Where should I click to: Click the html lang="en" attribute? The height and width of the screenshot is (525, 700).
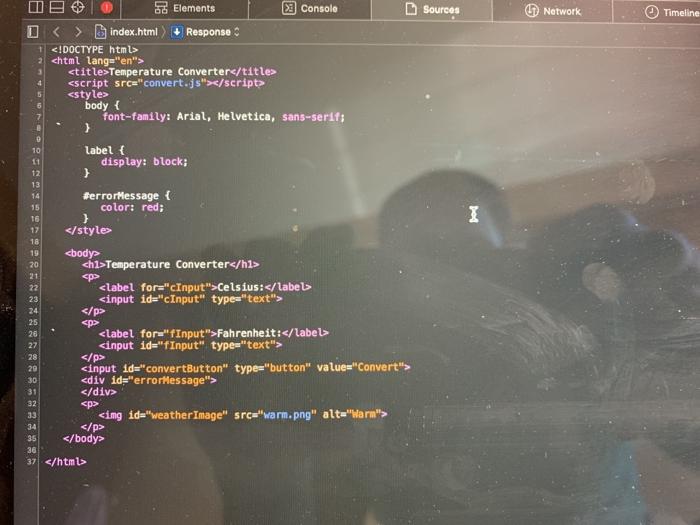click(112, 61)
